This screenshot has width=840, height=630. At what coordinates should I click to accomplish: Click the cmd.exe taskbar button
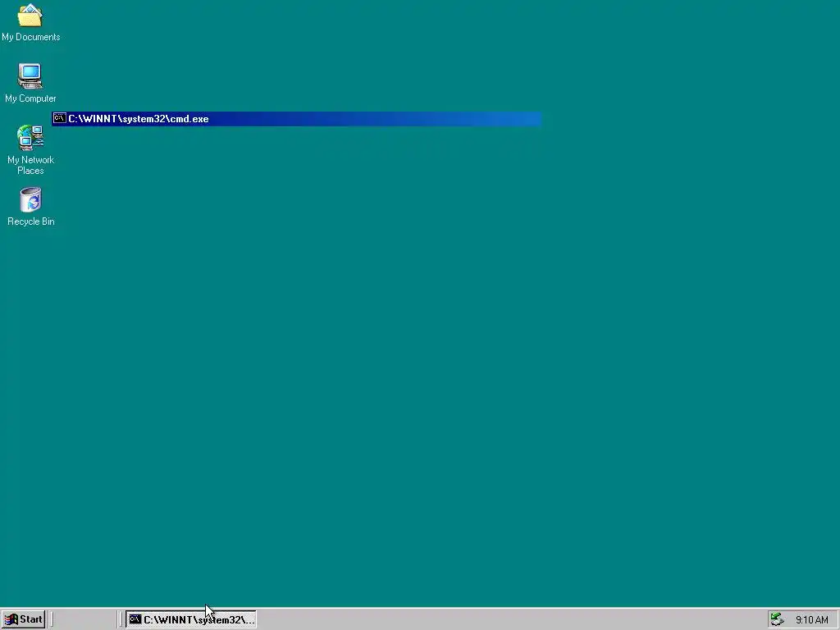191,619
